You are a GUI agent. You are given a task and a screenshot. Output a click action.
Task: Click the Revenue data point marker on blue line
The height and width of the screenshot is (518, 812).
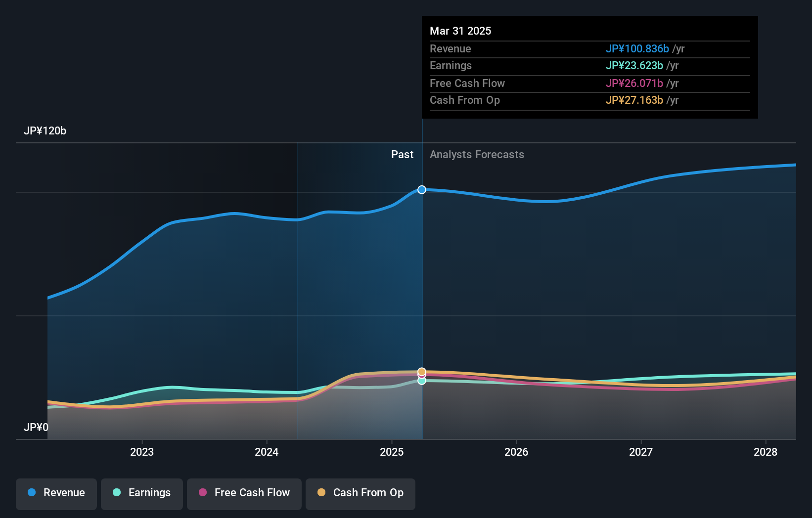[422, 190]
